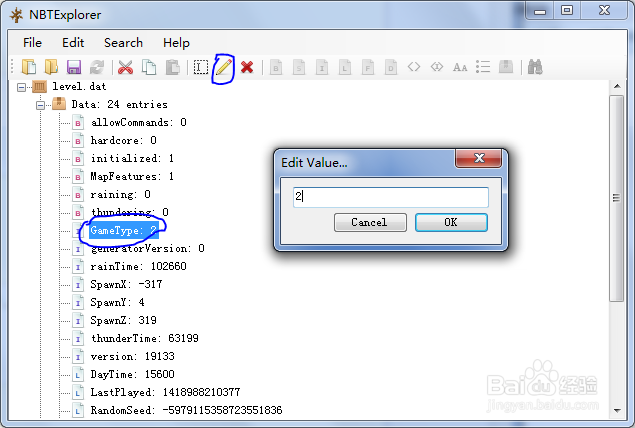Screen dimensions: 635x428
Task: Add a String tag using Aa icon
Action: [460, 67]
